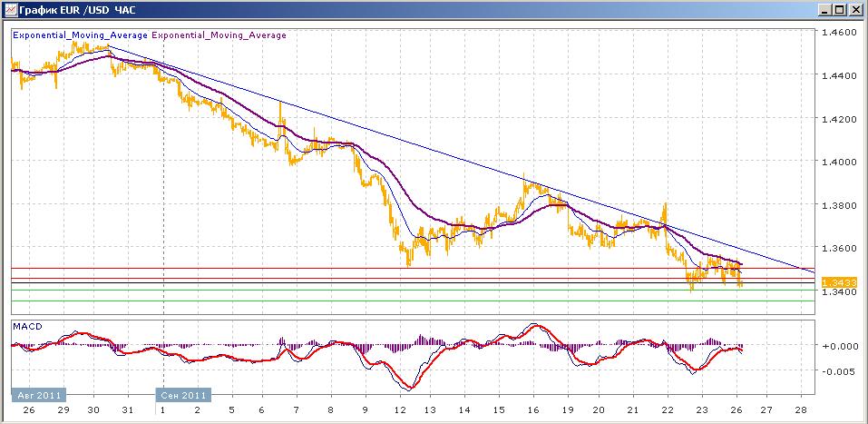This screenshot has width=868, height=424.
Task: Minimize the EUR/USD chart window
Action: pos(824,10)
